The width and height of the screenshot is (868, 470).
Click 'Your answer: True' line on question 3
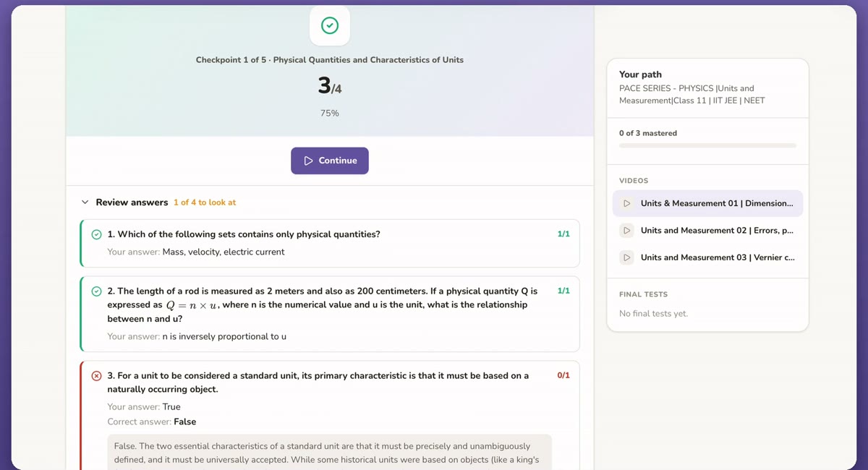(144, 407)
